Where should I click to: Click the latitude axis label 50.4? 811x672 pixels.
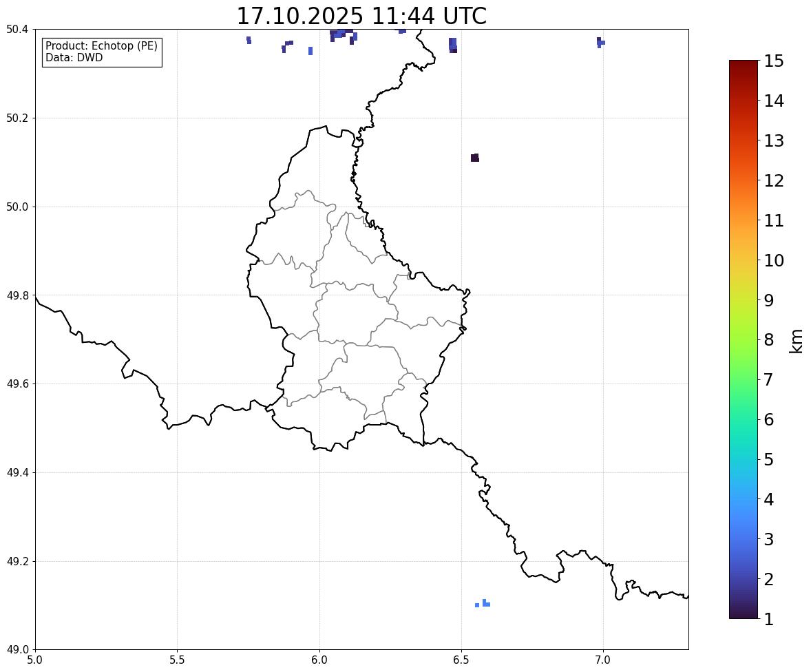pos(17,30)
